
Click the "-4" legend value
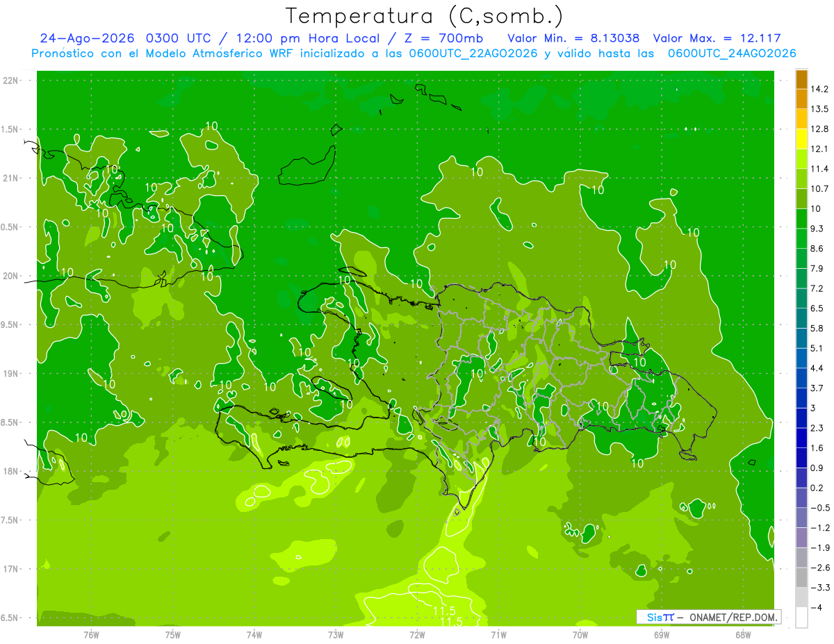816,608
